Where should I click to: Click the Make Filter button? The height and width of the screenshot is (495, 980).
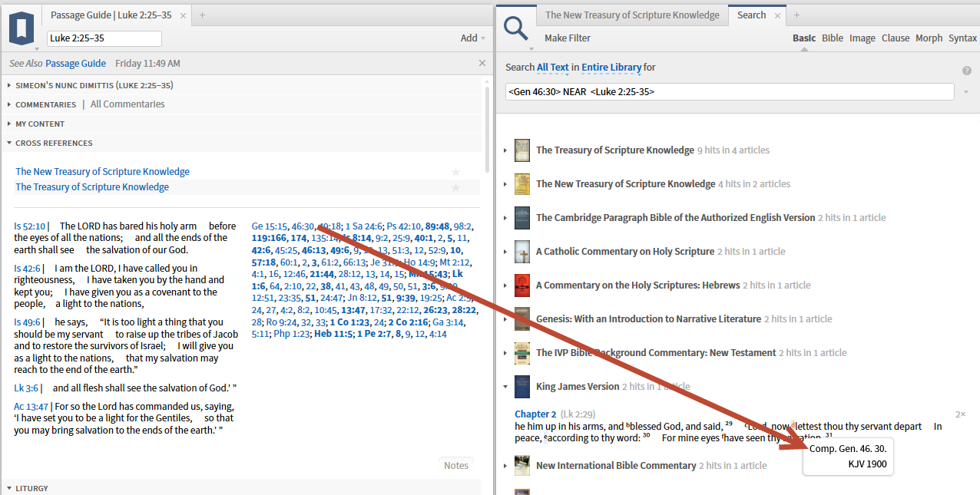pos(568,38)
